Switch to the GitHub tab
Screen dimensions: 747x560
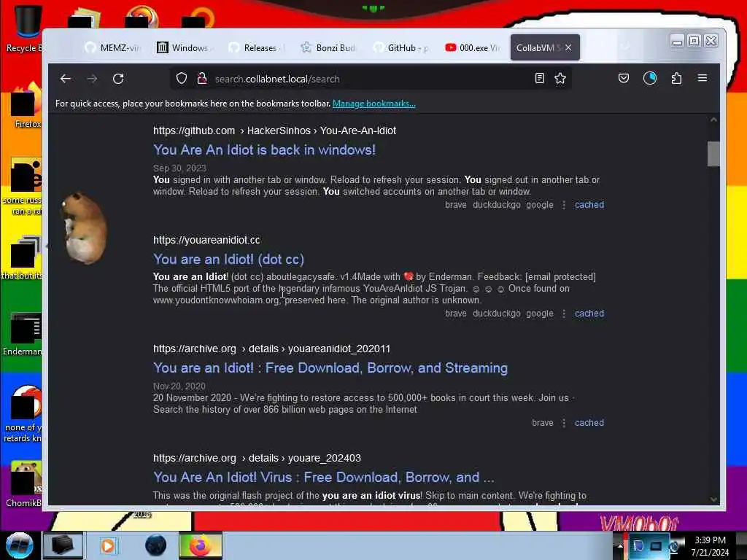pos(400,47)
